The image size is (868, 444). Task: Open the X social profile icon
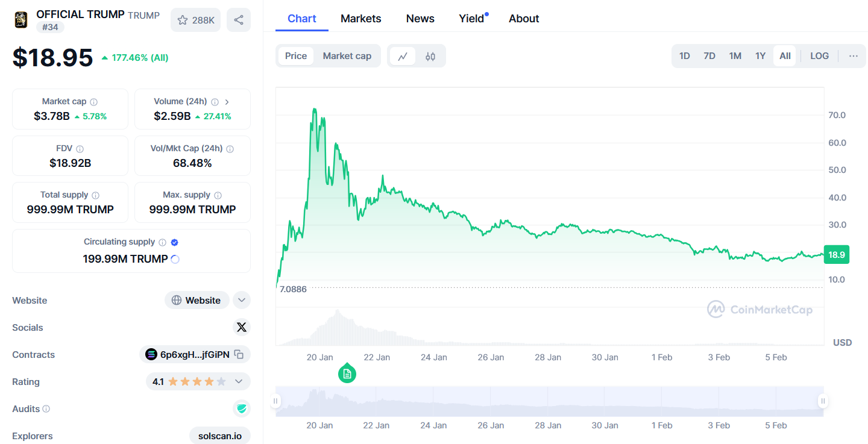point(242,327)
